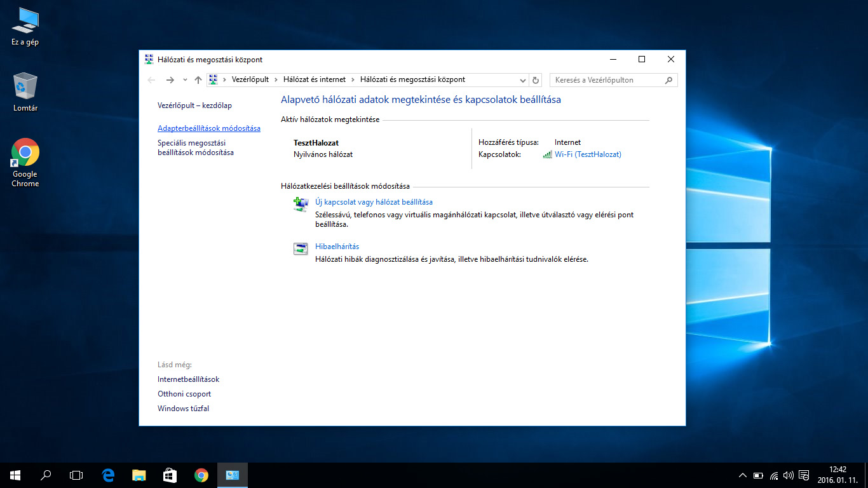Click the troubleshooting (Hibaelhárítás) icon
The image size is (868, 488).
[301, 249]
